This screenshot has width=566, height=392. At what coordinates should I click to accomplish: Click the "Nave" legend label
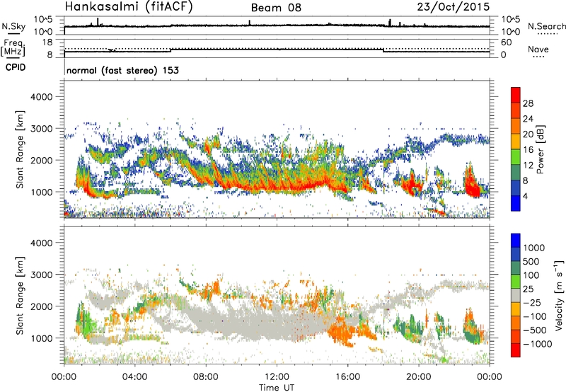click(538, 50)
